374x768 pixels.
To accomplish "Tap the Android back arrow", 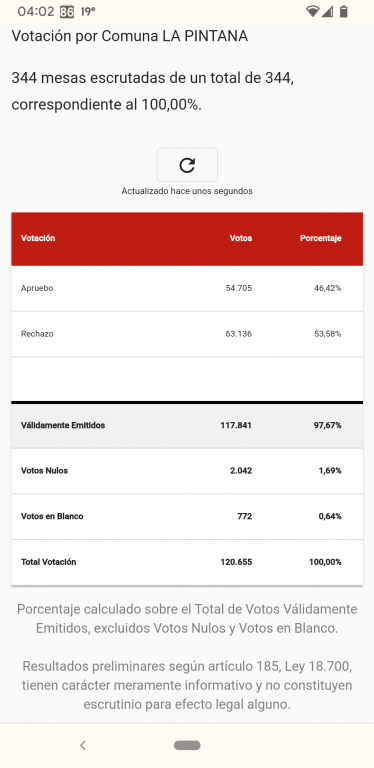I will point(83,745).
